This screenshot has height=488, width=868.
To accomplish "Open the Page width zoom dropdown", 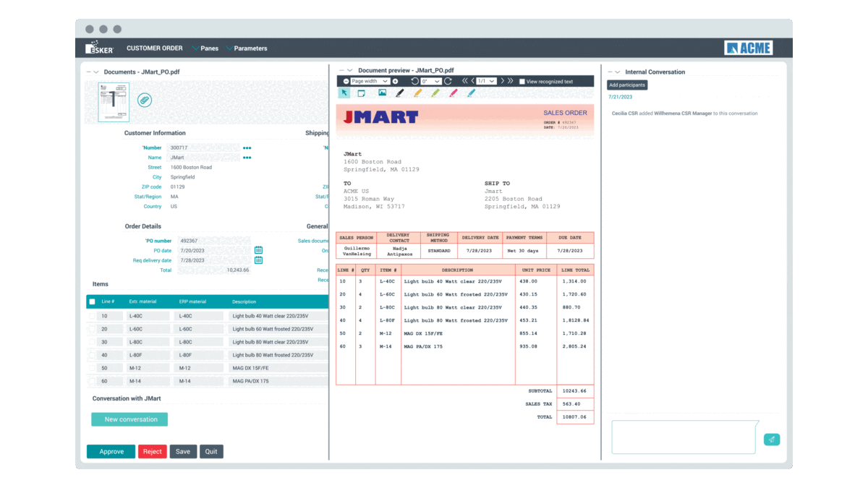I will (x=370, y=82).
